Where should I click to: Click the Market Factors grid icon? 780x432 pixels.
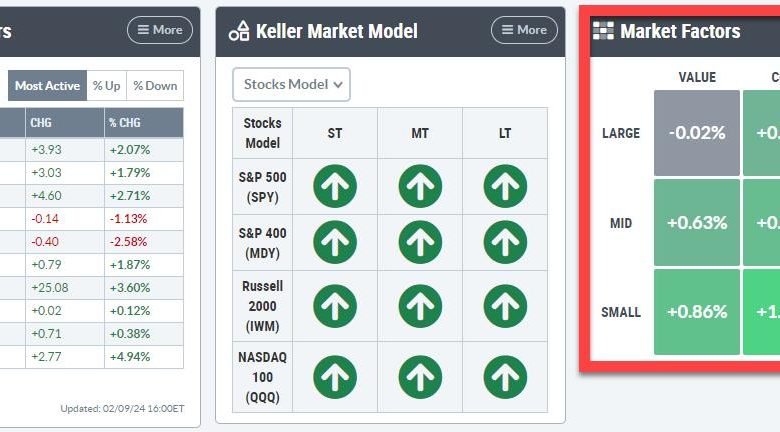[603, 31]
